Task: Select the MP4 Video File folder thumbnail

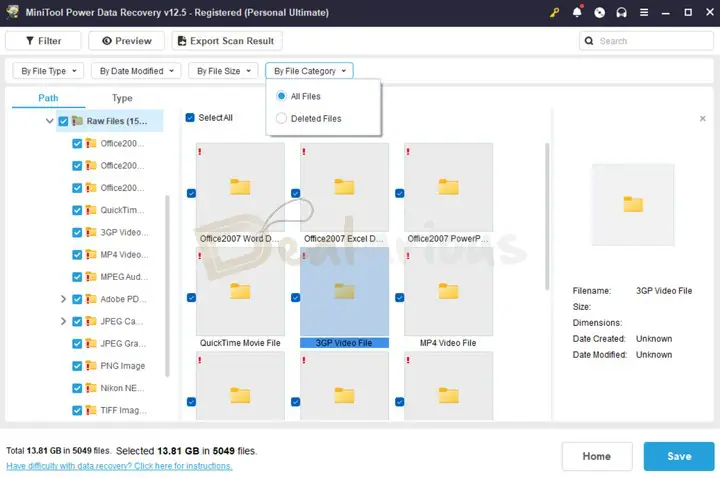Action: (448, 292)
